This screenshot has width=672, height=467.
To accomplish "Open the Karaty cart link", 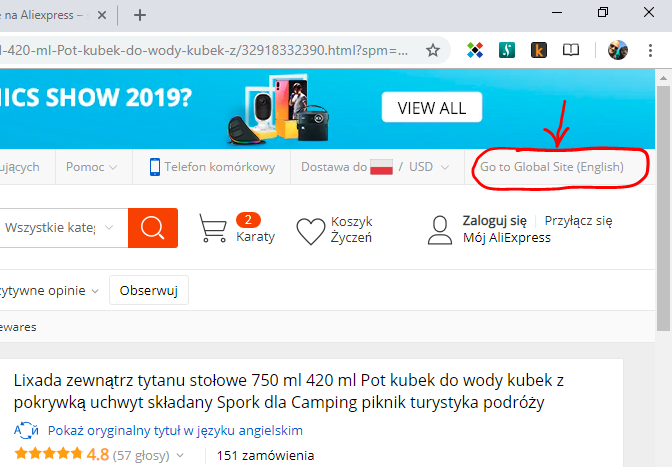I will (255, 236).
